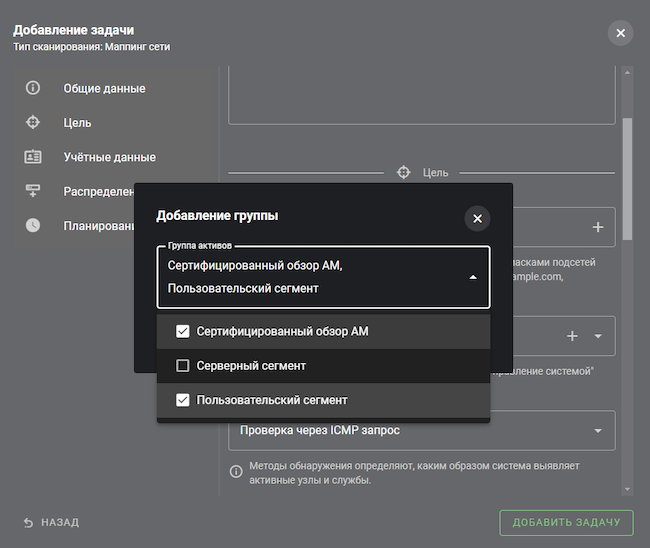Screen dimensions: 650x548
Task: Close the Добавление задачи window
Action: pos(620,33)
